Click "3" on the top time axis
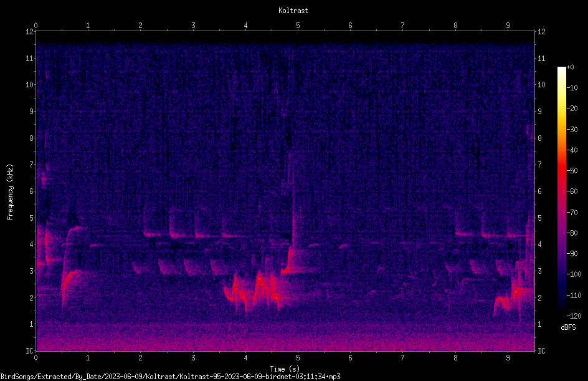The width and height of the screenshot is (588, 381). click(x=193, y=26)
